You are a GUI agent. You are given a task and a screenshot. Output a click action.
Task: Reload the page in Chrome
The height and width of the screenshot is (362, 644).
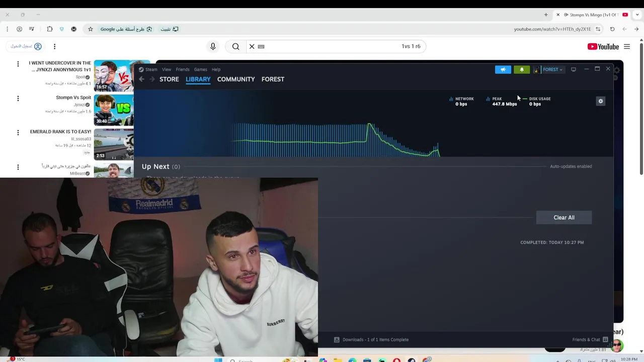[612, 29]
